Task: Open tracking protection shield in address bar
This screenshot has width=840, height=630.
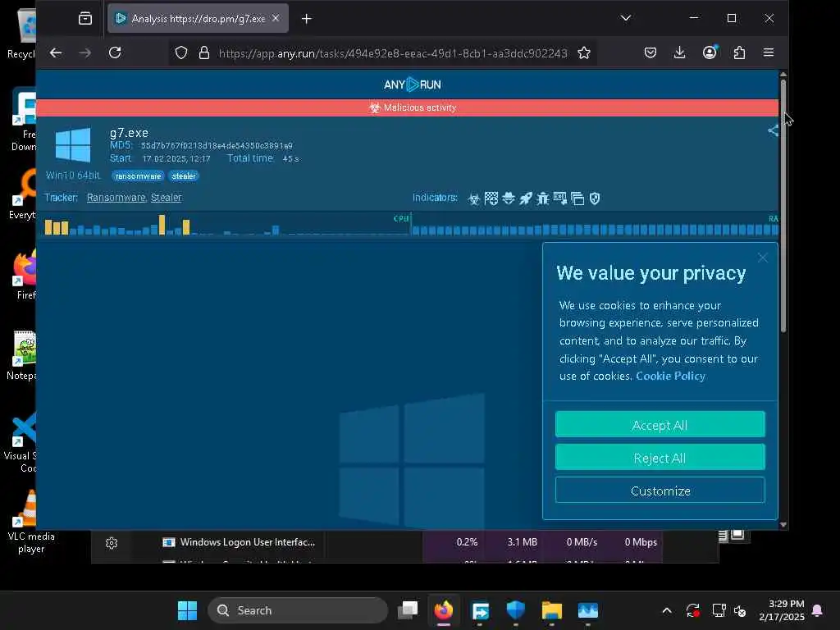Action: pos(181,53)
